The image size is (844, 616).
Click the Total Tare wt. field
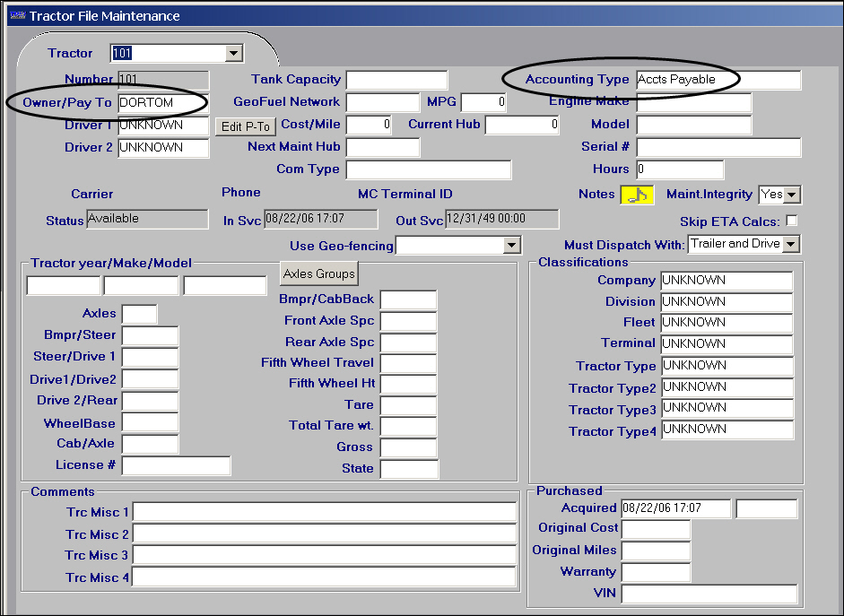(408, 426)
